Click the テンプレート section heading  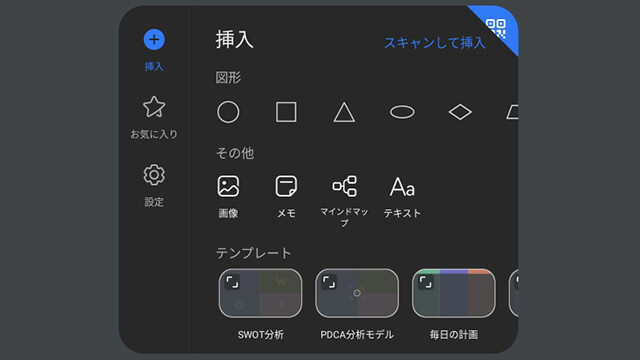point(253,253)
